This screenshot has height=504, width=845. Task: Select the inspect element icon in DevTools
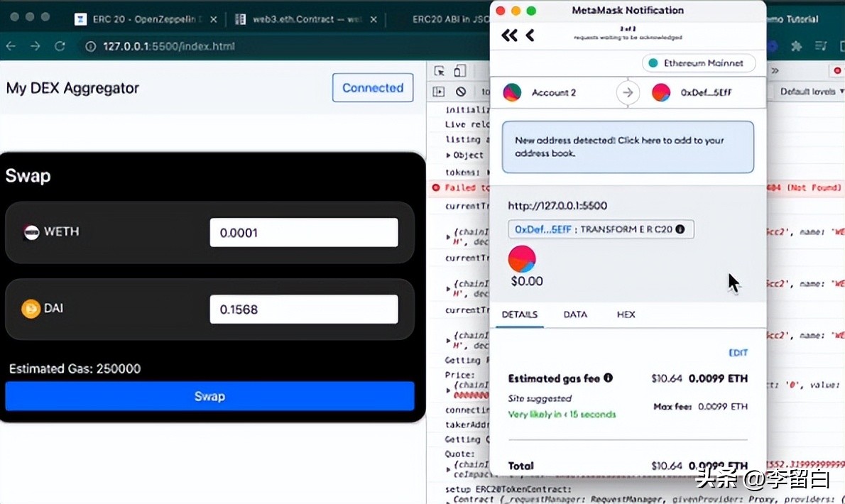click(x=440, y=71)
